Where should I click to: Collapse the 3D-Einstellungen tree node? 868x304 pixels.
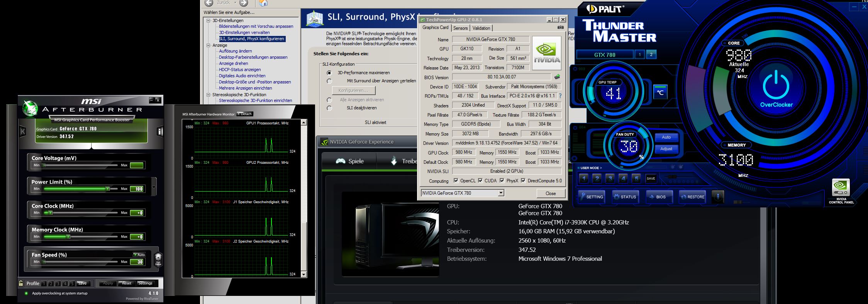(209, 20)
